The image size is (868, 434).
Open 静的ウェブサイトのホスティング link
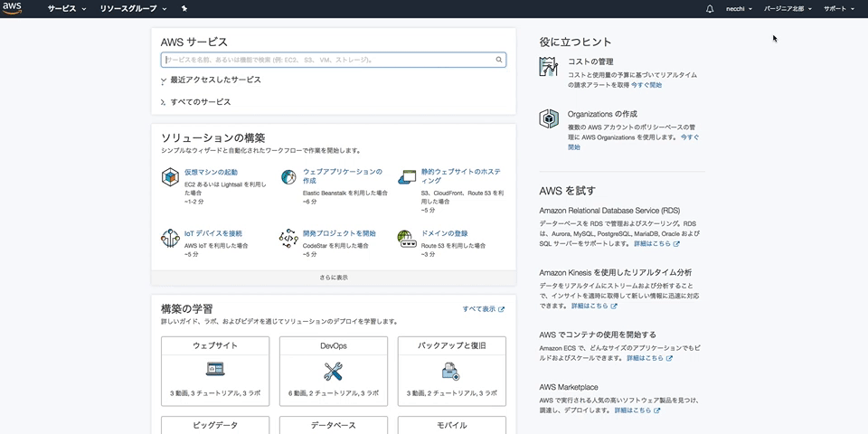coord(460,176)
